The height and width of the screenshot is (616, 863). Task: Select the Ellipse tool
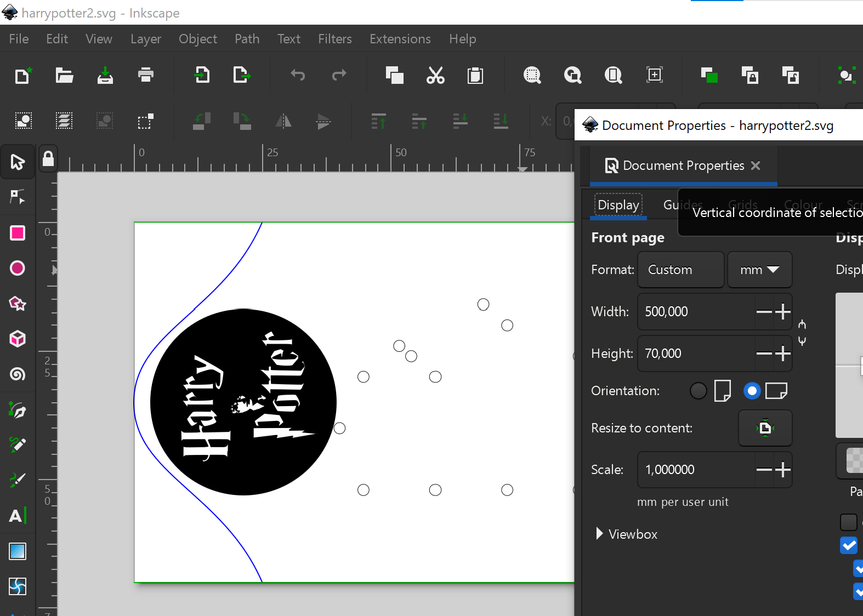tap(18, 268)
